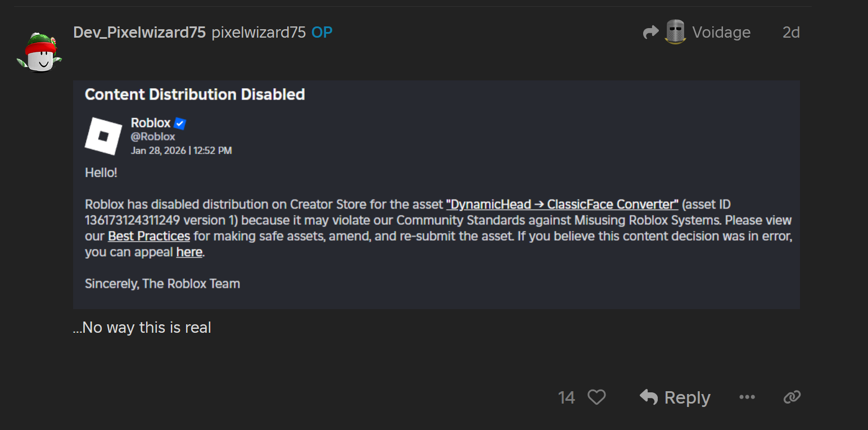Open Voidage's knight helmet avatar
The image size is (868, 430).
pyautogui.click(x=675, y=32)
